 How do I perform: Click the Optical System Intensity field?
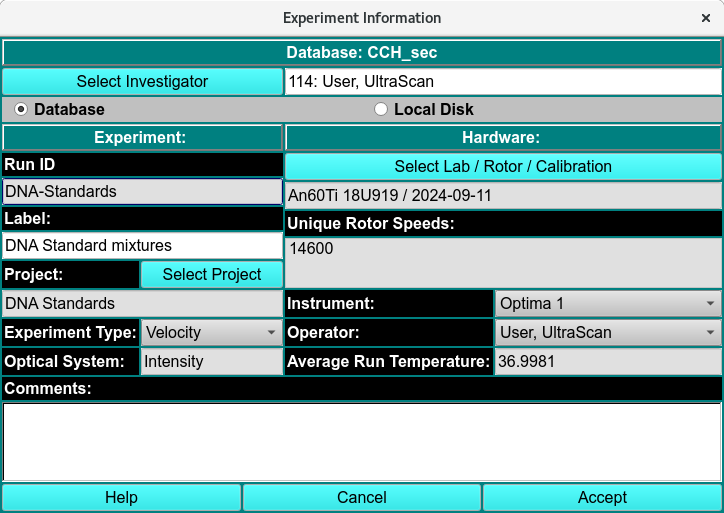pyautogui.click(x=211, y=361)
